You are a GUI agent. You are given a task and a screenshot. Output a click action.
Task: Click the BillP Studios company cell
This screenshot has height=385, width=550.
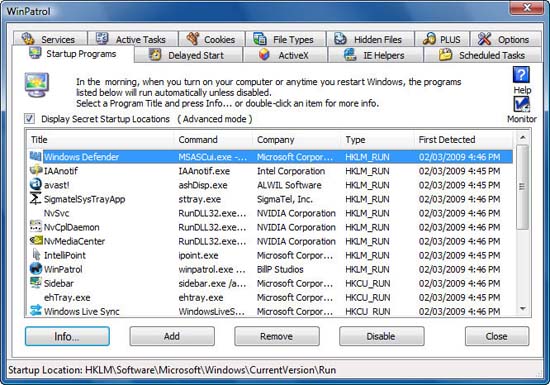coord(280,269)
